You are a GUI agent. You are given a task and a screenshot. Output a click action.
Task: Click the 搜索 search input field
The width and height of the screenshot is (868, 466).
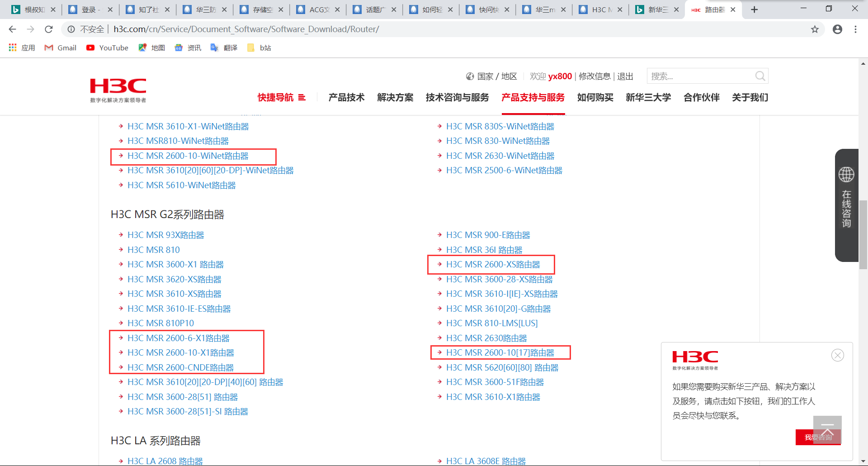(702, 76)
